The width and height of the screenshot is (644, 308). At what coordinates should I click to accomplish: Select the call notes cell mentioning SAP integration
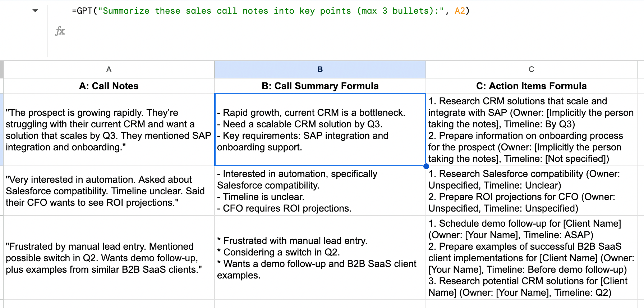click(x=109, y=130)
